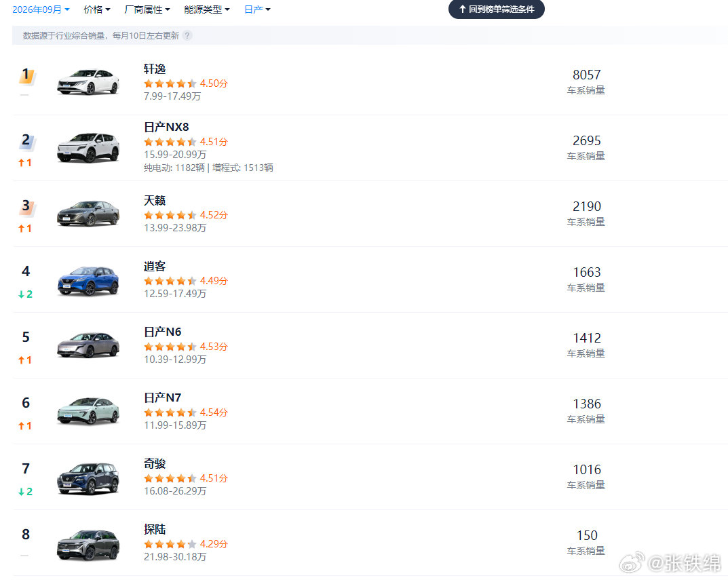Click the rank 2 silver badge
Viewport: 728px width, 580px height.
click(x=26, y=140)
